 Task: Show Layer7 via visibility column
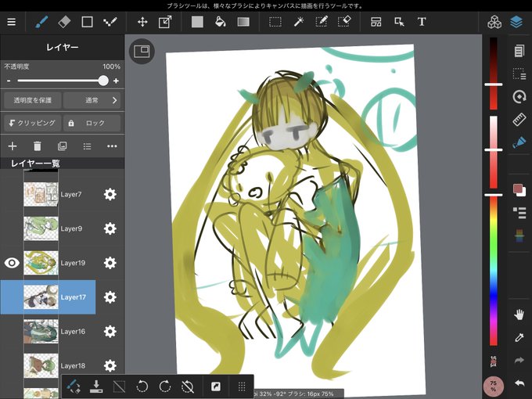[12, 194]
